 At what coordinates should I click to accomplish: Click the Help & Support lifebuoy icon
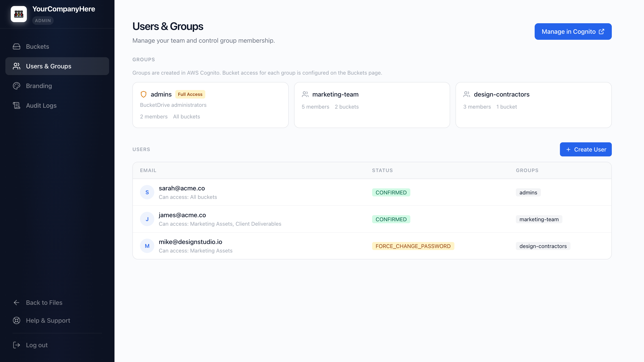[x=17, y=320]
